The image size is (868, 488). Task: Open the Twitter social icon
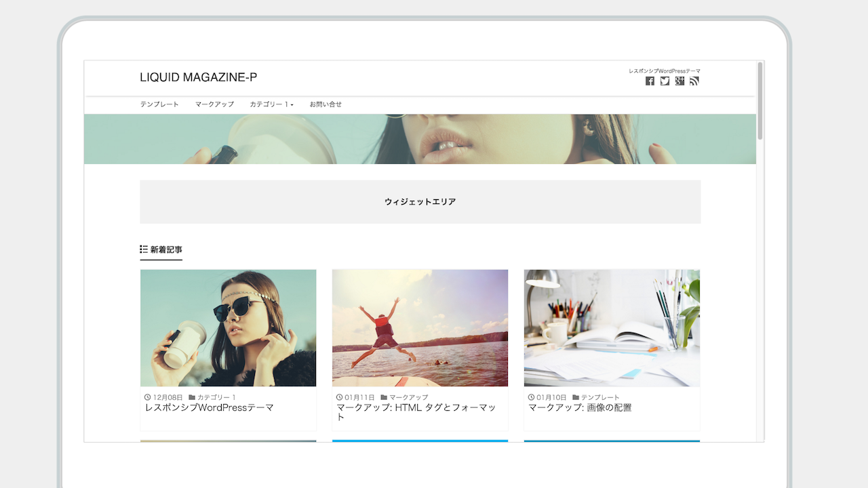click(665, 81)
